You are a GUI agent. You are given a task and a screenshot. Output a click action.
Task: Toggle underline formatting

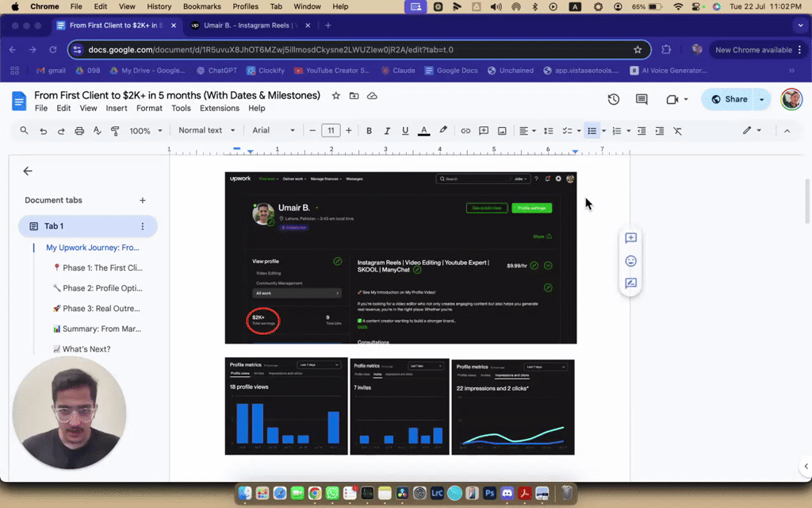405,131
